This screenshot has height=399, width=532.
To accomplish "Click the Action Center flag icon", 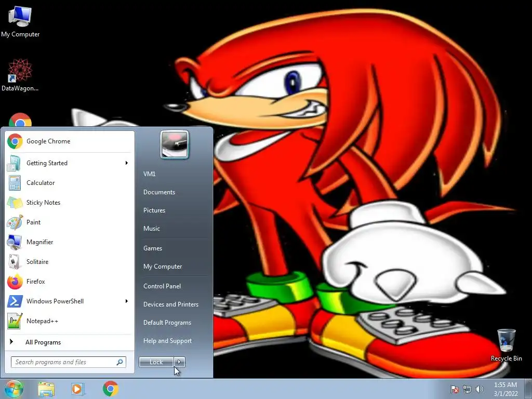I will coord(454,389).
